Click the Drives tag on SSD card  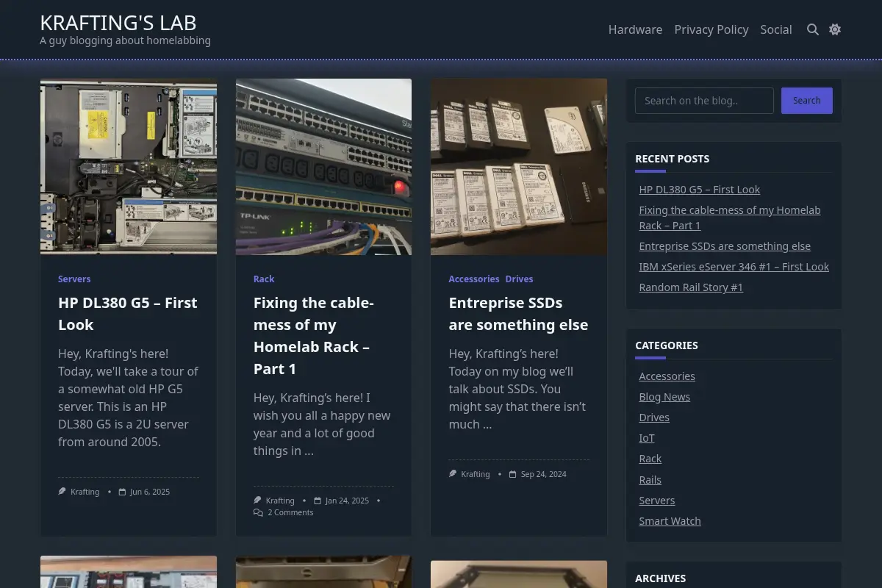519,279
